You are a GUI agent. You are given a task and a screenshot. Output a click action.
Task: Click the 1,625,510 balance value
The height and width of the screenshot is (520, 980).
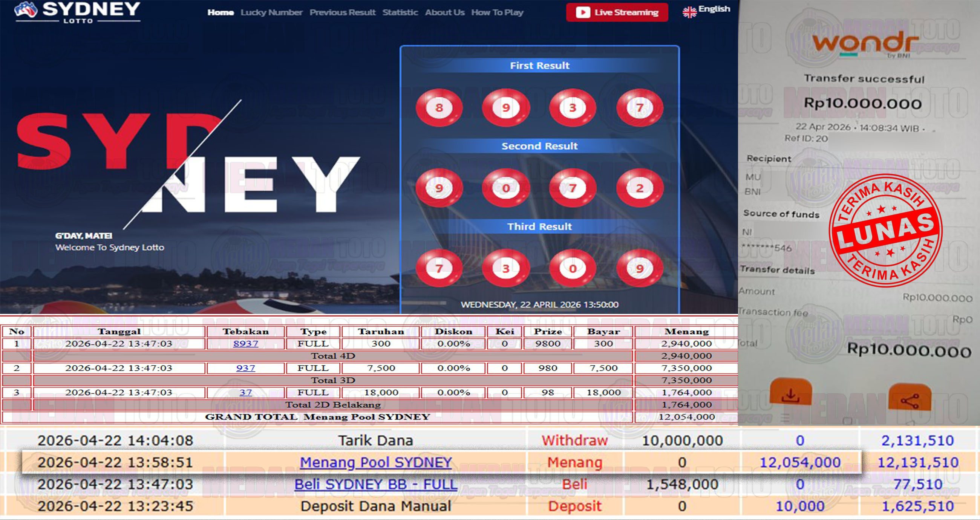pyautogui.click(x=917, y=506)
